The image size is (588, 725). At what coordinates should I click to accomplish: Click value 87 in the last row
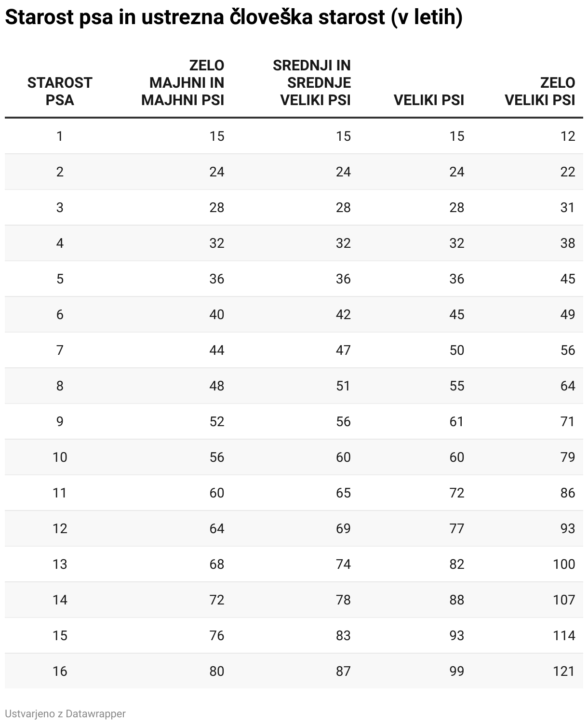click(343, 671)
